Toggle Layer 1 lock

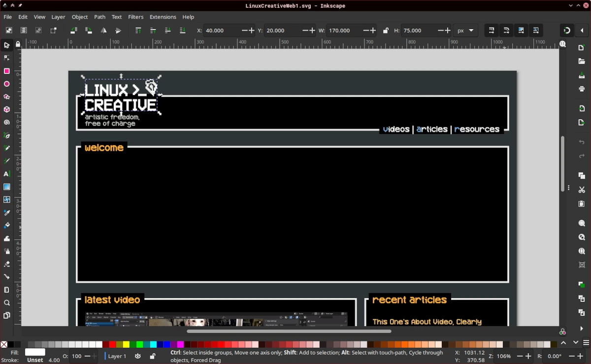click(x=153, y=356)
